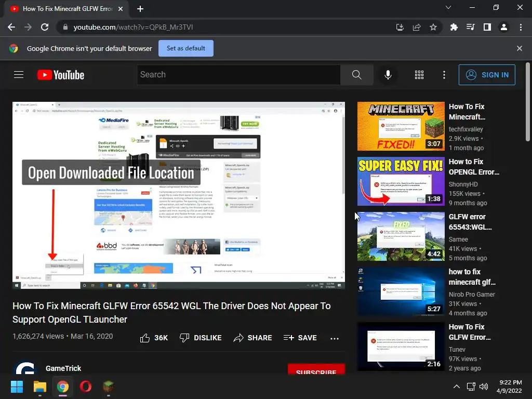This screenshot has width=532, height=399.
Task: Click the magnifier search button
Action: 356,75
